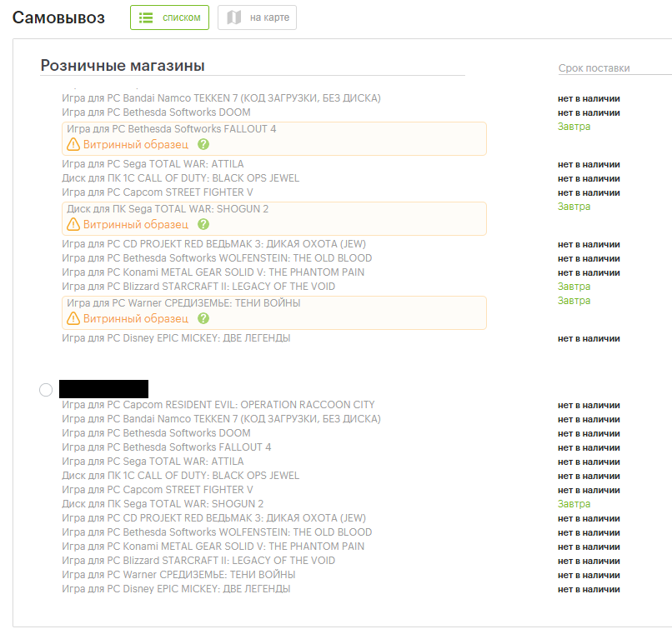Click the list icon in 'списком' button

[146, 17]
